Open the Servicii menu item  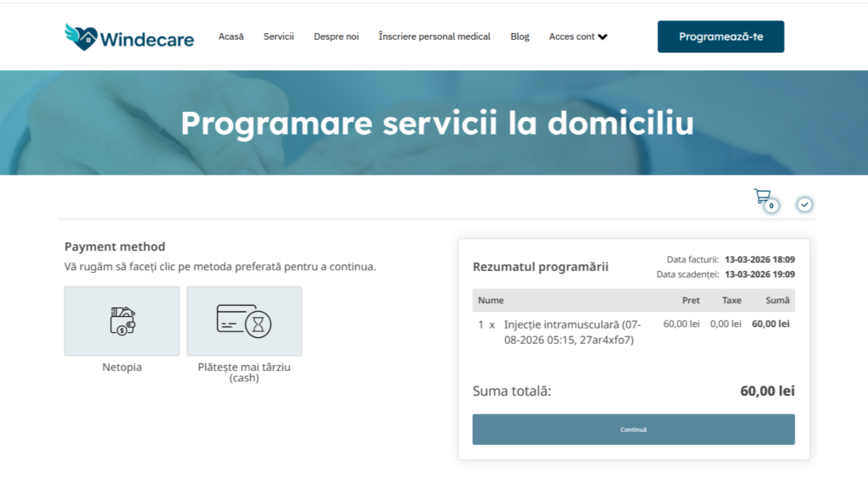click(278, 36)
